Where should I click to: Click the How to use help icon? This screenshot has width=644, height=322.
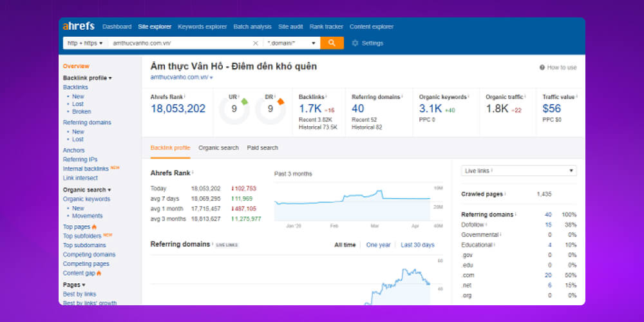coord(542,68)
